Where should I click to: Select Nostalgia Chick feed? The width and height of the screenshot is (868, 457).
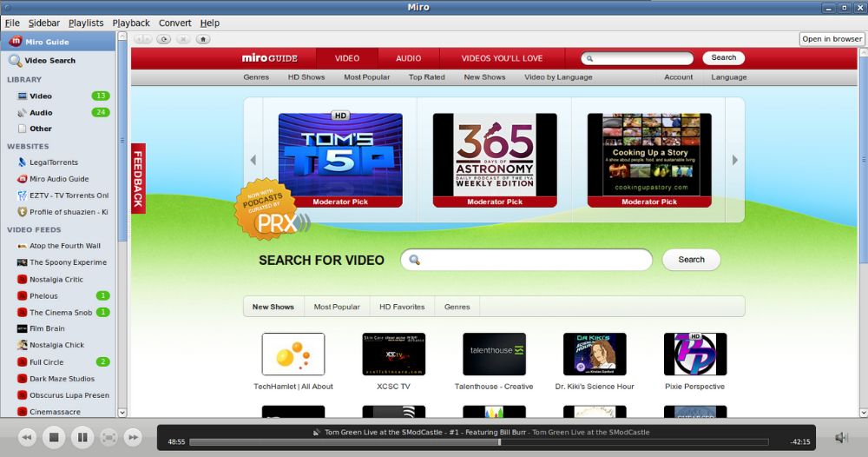point(57,345)
